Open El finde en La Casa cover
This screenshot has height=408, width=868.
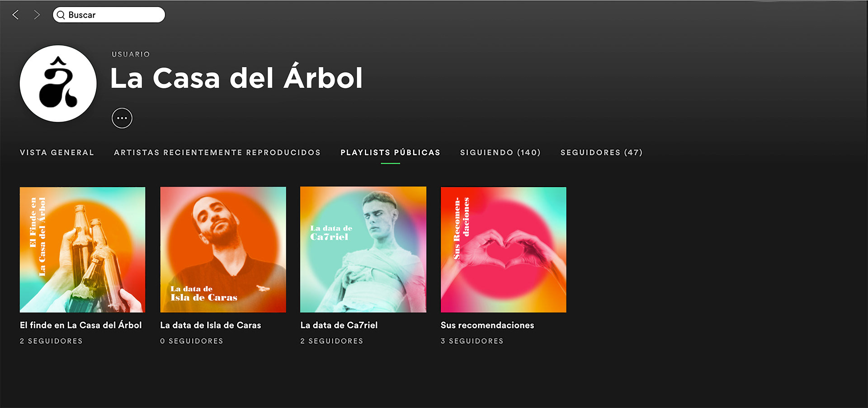pos(83,249)
